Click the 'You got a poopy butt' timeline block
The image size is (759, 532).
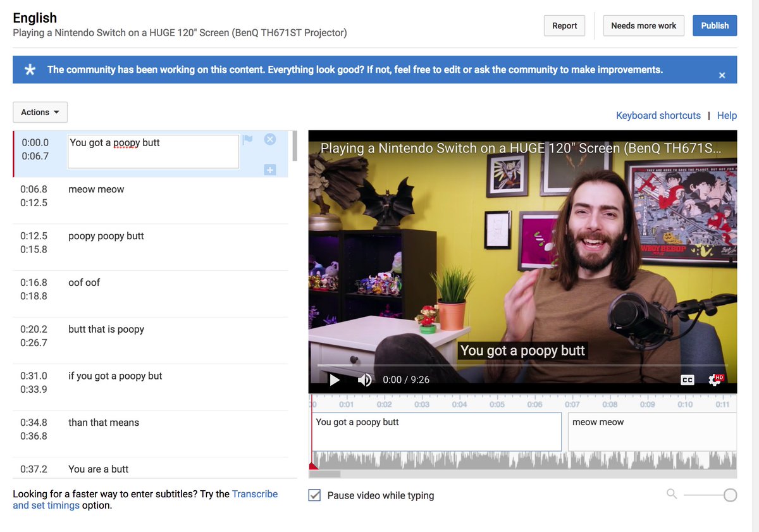[436, 431]
